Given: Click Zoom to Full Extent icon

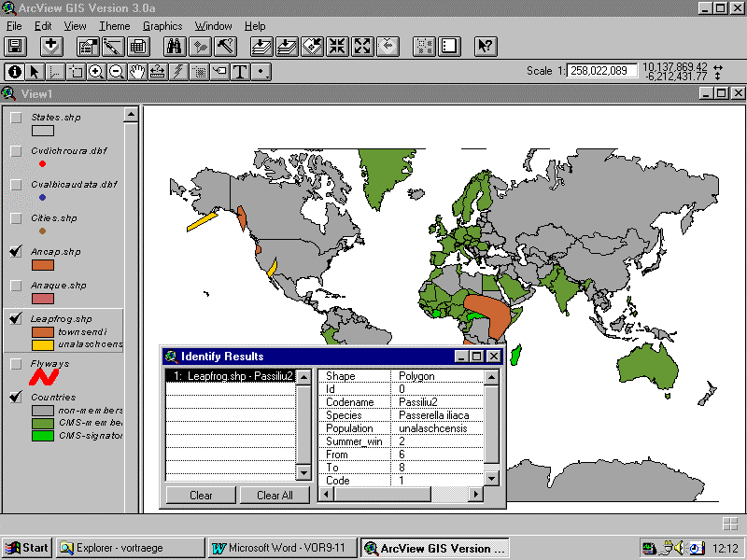Looking at the screenshot, I should click(x=261, y=46).
